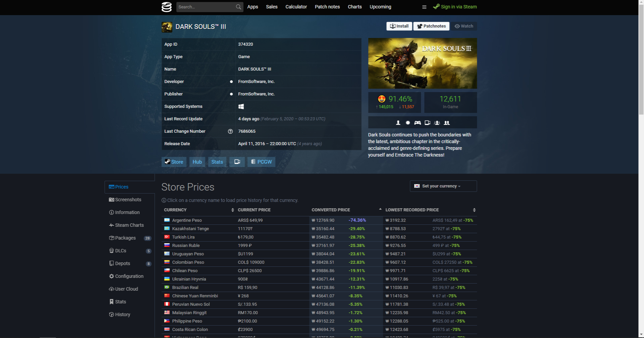Click the dot icon in the Developer row
Screen dimensions: 644x338
231,82
